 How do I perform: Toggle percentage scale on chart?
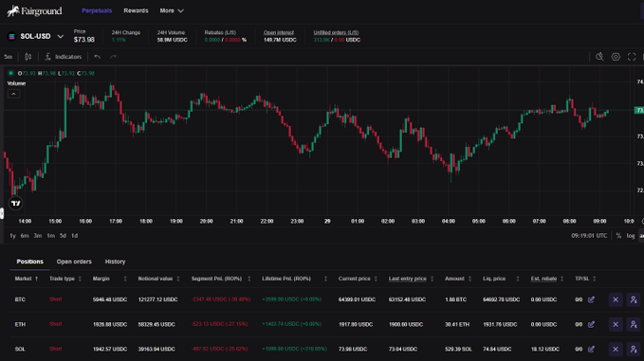[x=618, y=236]
